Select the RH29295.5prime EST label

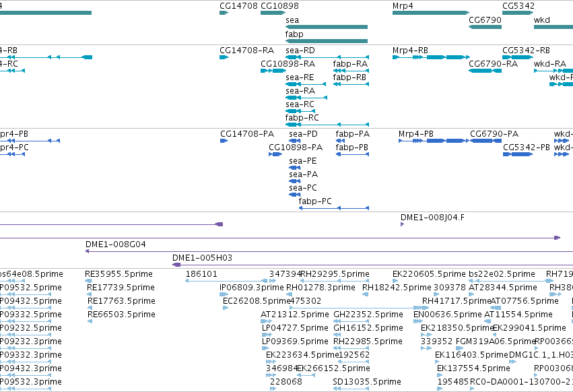[x=335, y=274]
